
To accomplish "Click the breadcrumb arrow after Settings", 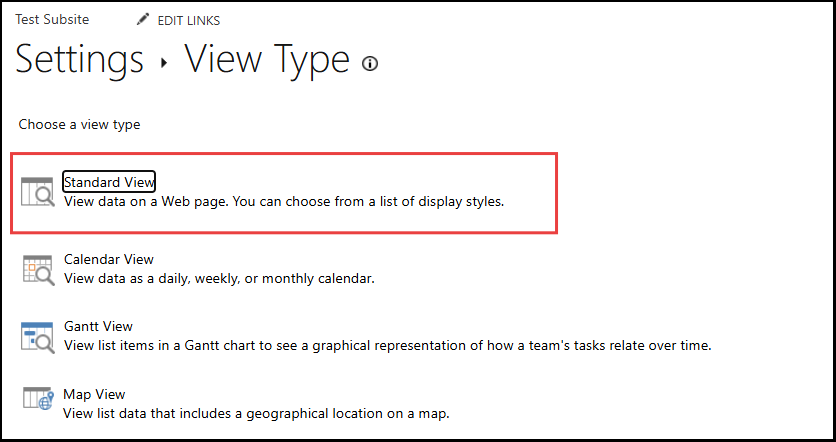I will tap(164, 62).
